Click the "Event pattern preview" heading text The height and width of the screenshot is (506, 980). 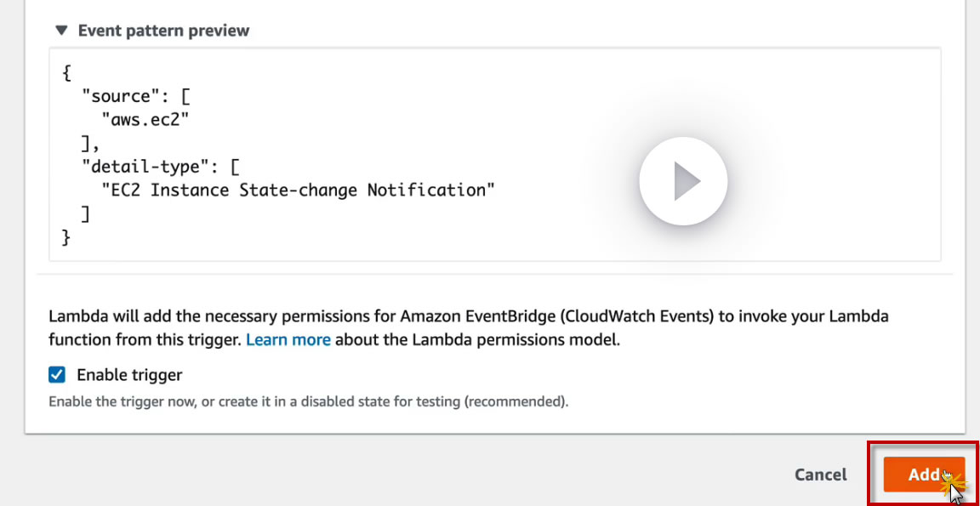[163, 31]
